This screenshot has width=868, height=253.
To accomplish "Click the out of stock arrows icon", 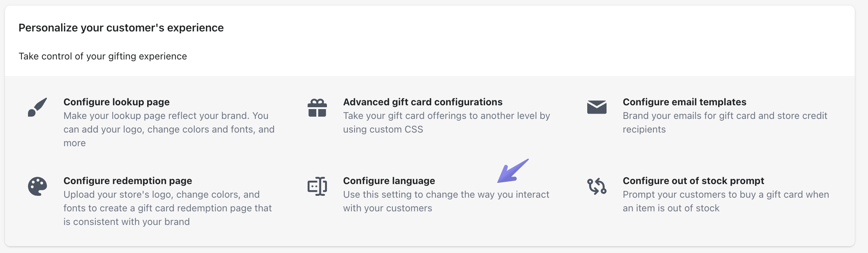I will (597, 186).
